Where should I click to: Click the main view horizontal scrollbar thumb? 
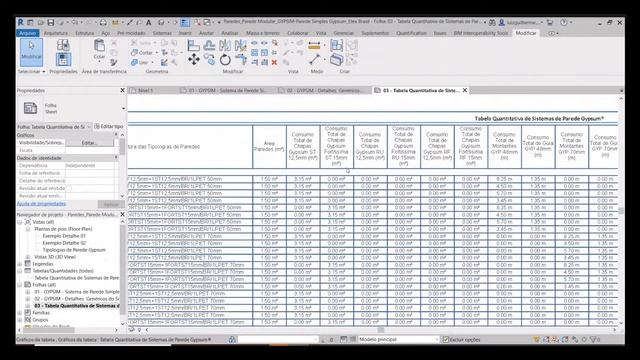point(380,330)
